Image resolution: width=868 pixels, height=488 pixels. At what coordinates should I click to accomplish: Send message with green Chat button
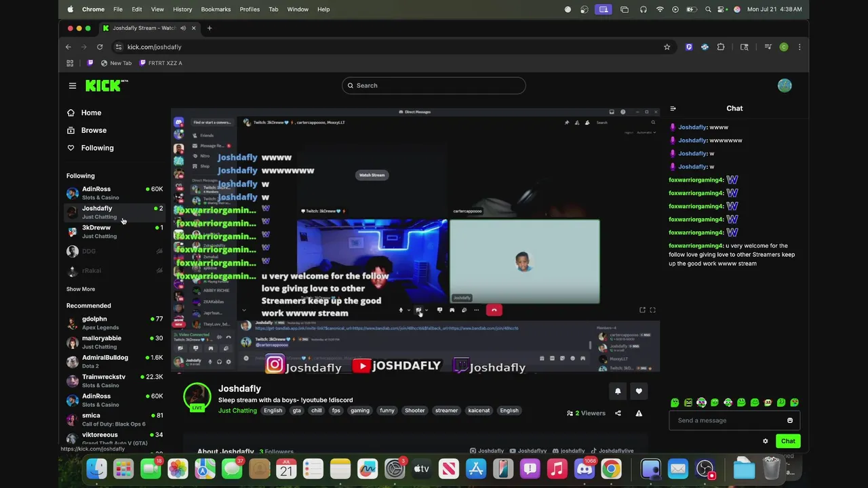click(788, 441)
